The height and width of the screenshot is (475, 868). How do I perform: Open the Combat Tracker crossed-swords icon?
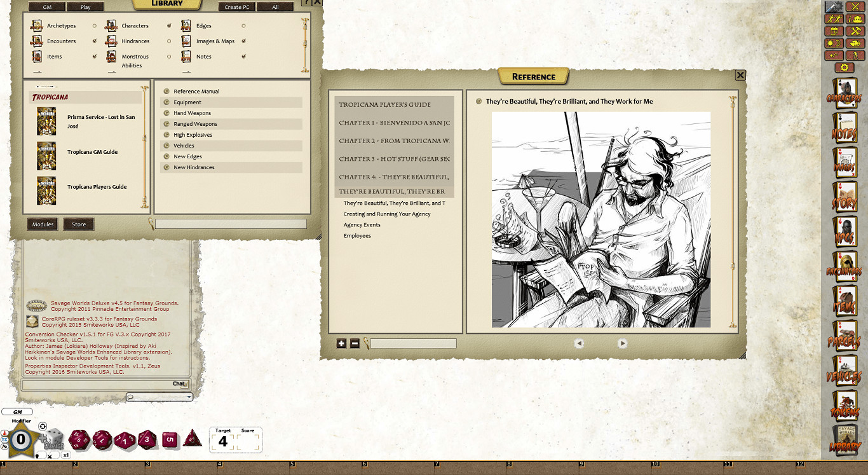coord(855,6)
